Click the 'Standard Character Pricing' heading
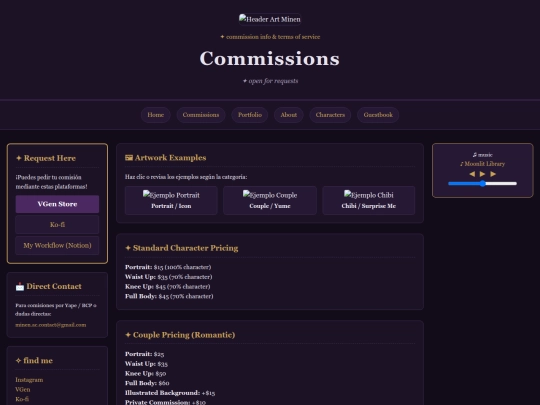 pyautogui.click(x=181, y=248)
